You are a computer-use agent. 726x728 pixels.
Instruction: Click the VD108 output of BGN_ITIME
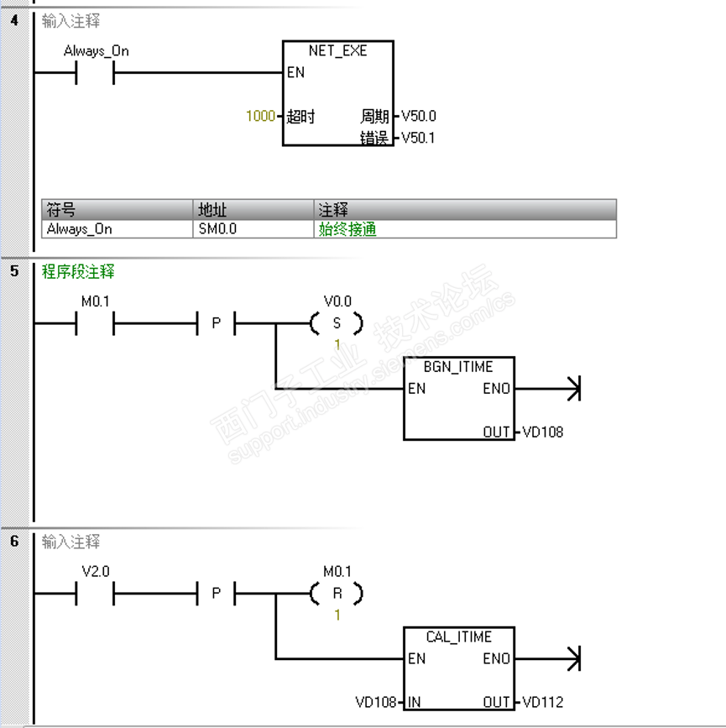543,432
